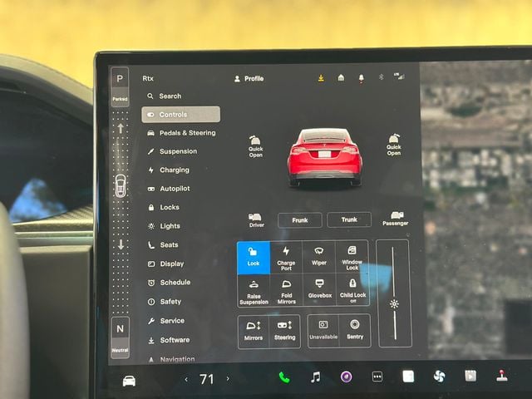Tap left Quick Open door icon
This screenshot has width=532, height=399.
(255, 146)
